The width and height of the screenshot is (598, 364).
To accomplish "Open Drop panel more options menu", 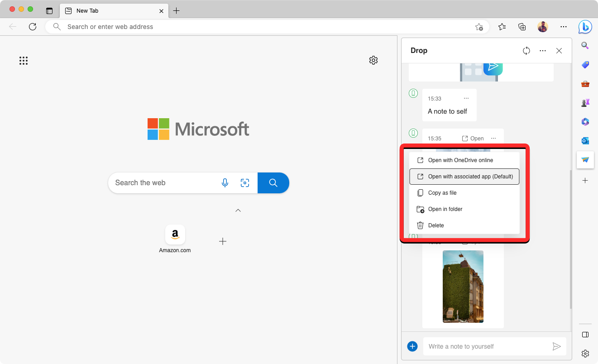I will point(543,51).
